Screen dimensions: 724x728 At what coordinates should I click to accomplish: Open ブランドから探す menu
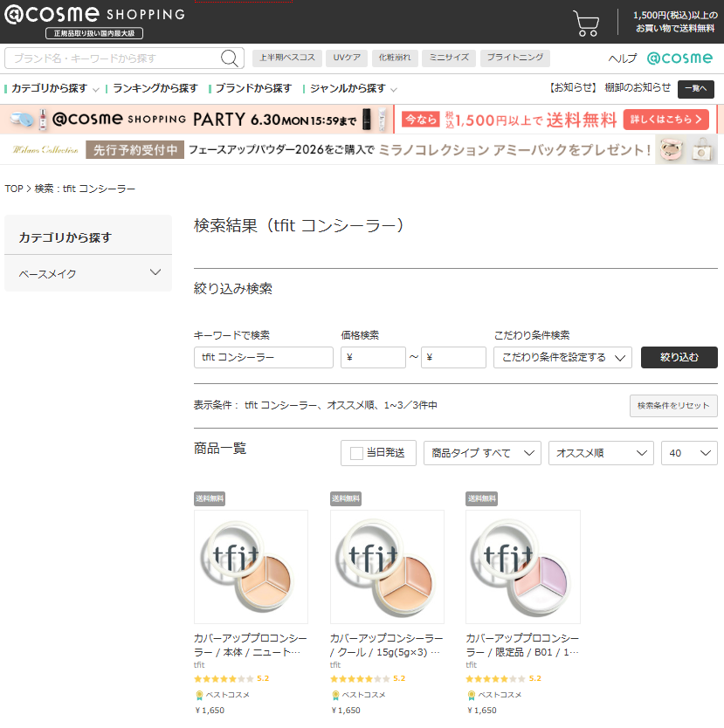(x=253, y=89)
